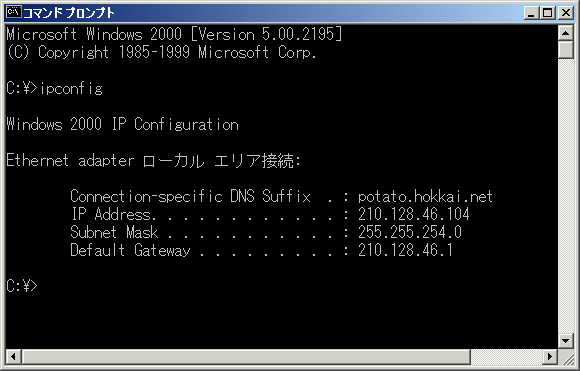Click the vertical scrollbar up arrow
Image resolution: width=580 pixels, height=371 pixels.
(566, 33)
